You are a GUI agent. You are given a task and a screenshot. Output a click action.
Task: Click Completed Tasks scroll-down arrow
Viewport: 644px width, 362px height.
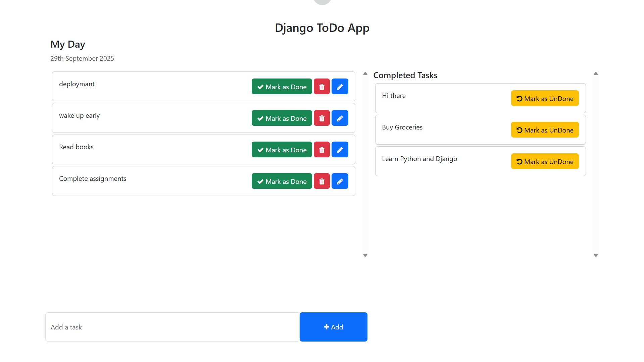tap(596, 255)
